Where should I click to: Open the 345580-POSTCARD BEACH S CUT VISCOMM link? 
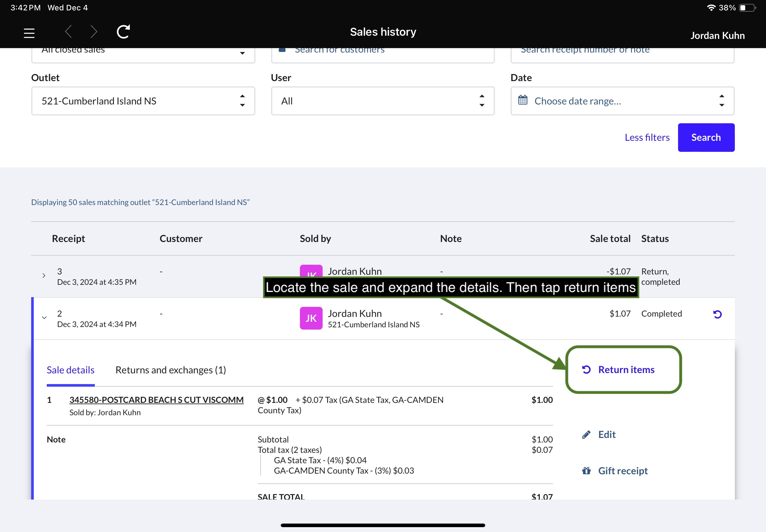pyautogui.click(x=156, y=400)
